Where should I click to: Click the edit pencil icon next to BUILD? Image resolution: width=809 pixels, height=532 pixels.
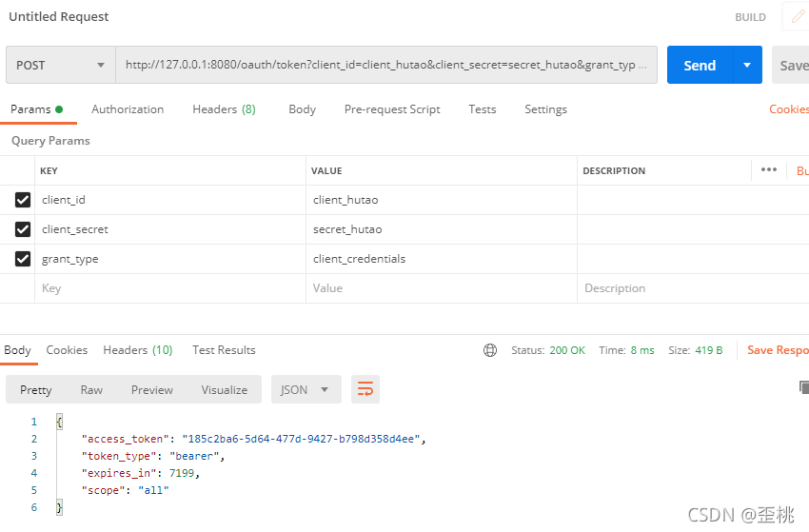798,16
